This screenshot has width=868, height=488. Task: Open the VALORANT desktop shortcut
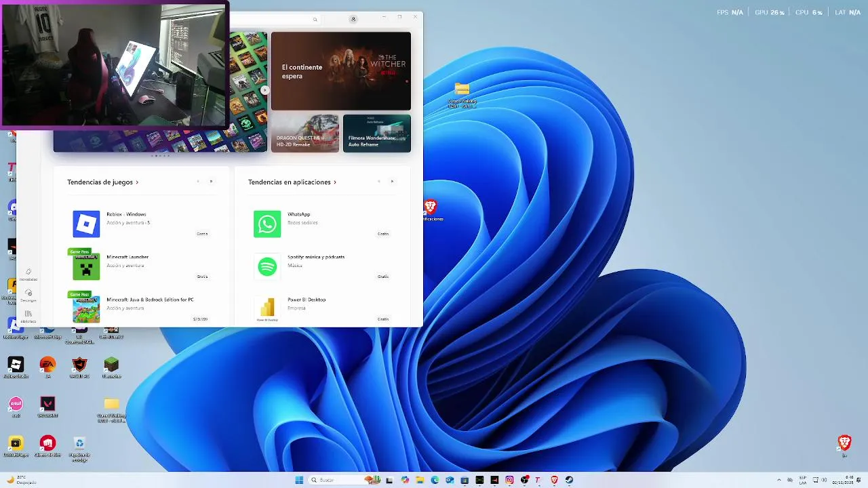tap(47, 407)
